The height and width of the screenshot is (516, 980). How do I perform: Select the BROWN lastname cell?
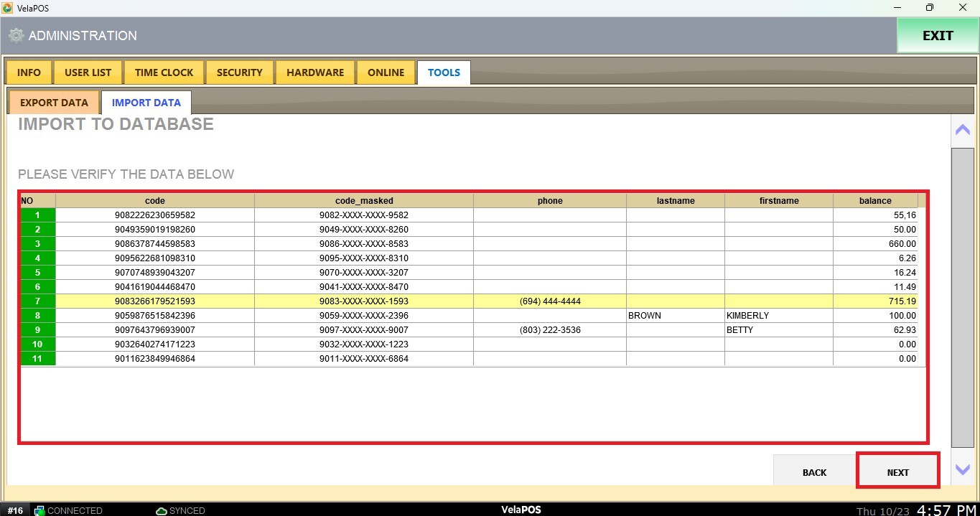pyautogui.click(x=675, y=316)
